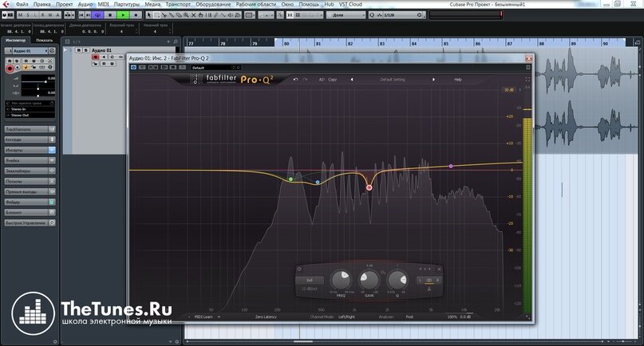This screenshot has width=644, height=346.
Task: Open the Default Setting preset menu
Action: point(393,80)
